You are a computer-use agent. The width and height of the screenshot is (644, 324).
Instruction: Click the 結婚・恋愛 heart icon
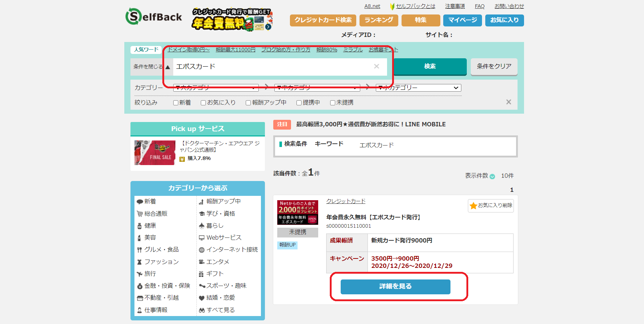[202, 298]
